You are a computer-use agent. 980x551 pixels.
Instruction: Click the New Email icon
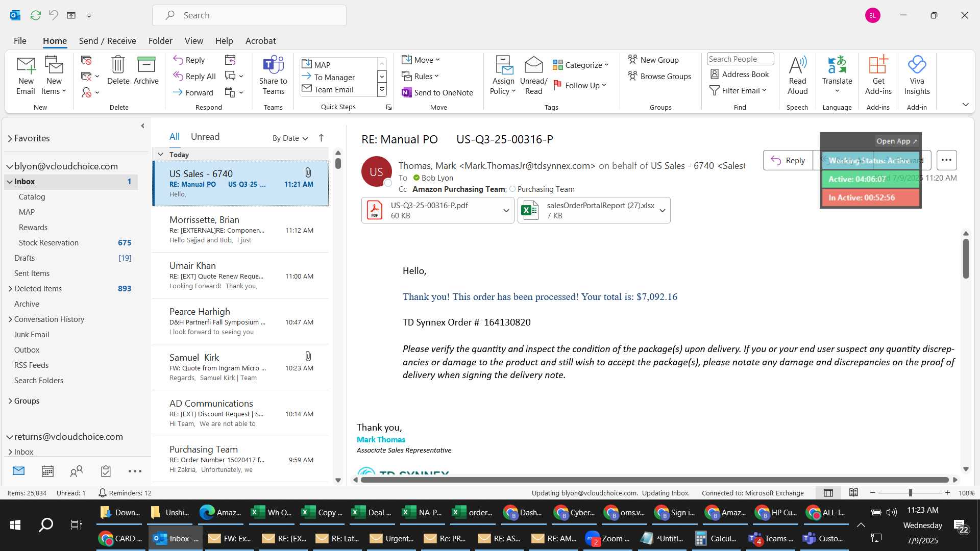tap(26, 76)
